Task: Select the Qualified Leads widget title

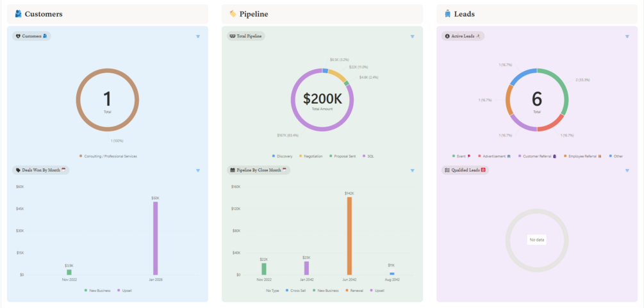Action: pyautogui.click(x=465, y=170)
